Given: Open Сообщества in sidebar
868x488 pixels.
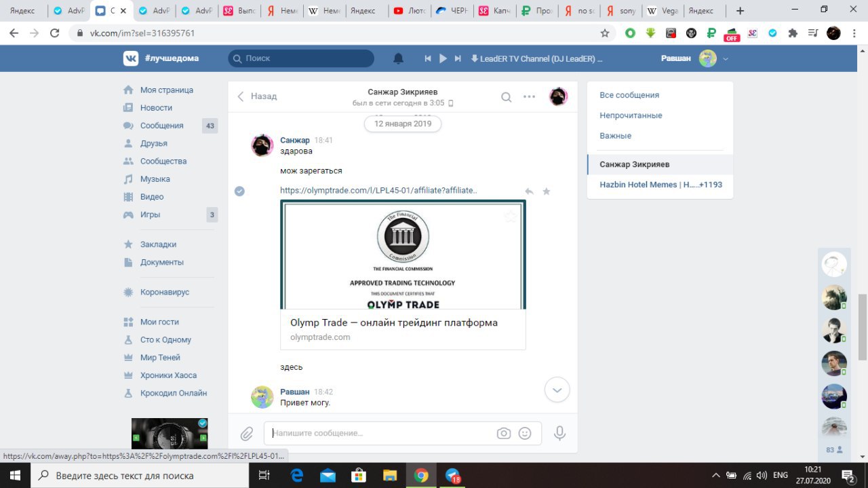Looking at the screenshot, I should tap(163, 161).
